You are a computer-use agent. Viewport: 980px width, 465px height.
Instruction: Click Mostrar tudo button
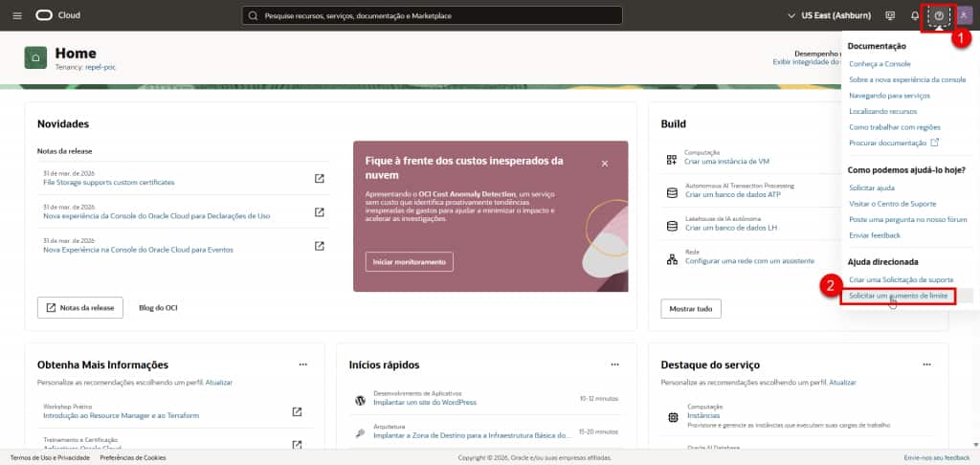point(691,309)
